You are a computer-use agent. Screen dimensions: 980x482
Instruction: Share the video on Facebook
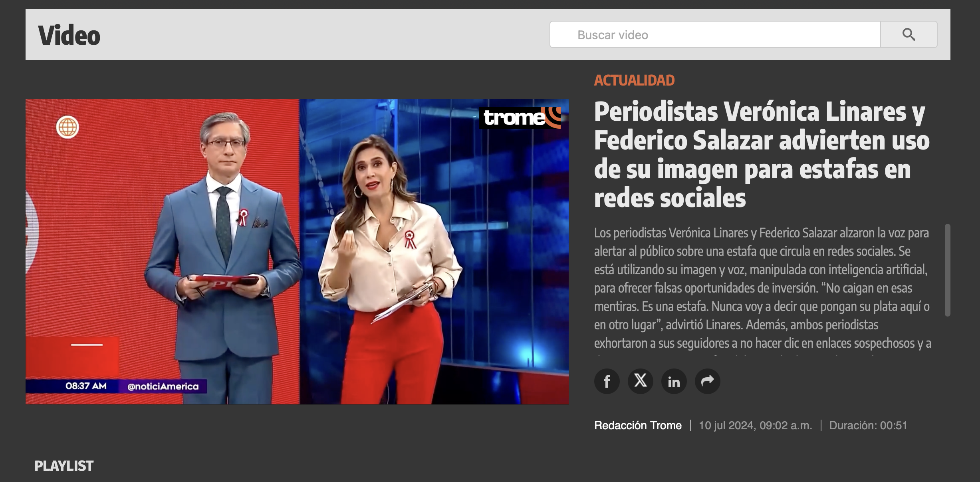click(607, 381)
